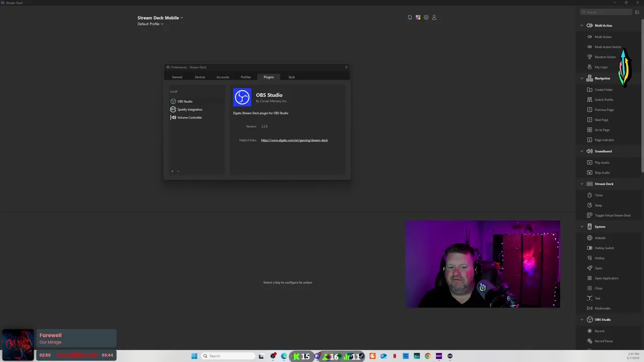Select the Go to Page icon
The height and width of the screenshot is (362, 644).
coord(590,130)
